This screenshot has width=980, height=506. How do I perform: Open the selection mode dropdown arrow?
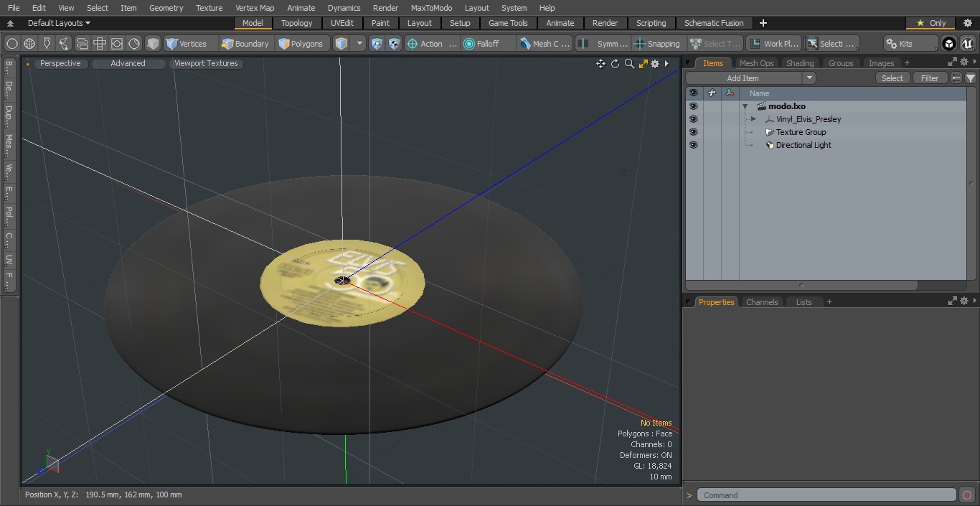pyautogui.click(x=359, y=44)
